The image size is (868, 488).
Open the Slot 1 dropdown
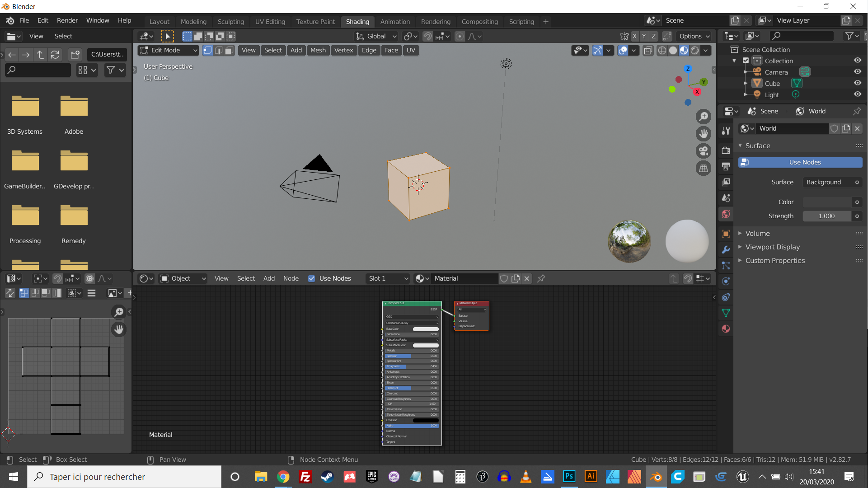click(388, 278)
